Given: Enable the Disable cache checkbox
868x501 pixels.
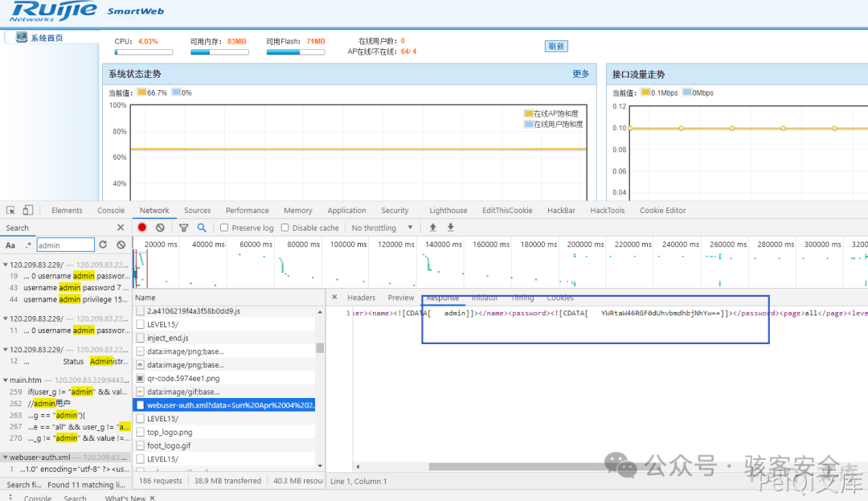Looking at the screenshot, I should [x=285, y=228].
